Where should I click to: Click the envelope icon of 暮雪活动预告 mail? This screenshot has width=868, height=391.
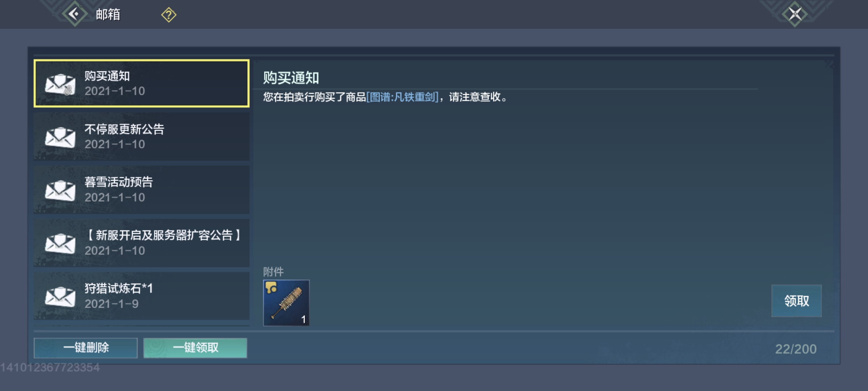coord(60,190)
